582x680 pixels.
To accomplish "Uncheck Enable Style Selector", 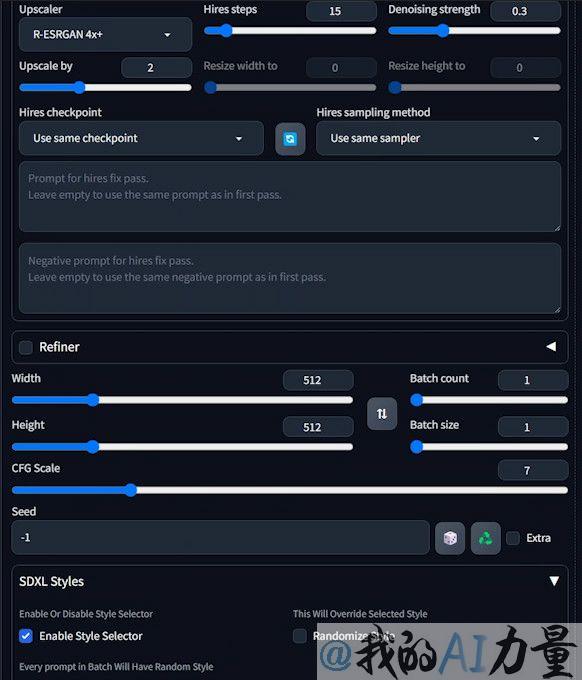I will (x=26, y=636).
